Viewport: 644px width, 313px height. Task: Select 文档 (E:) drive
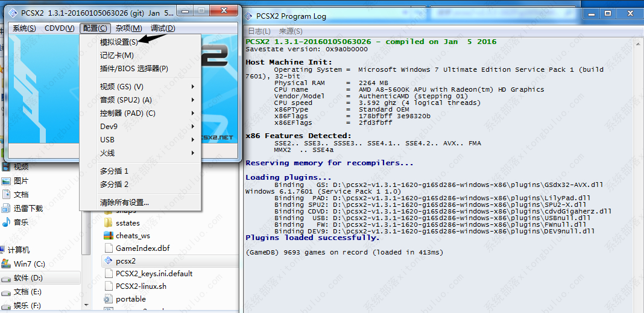coord(28,292)
